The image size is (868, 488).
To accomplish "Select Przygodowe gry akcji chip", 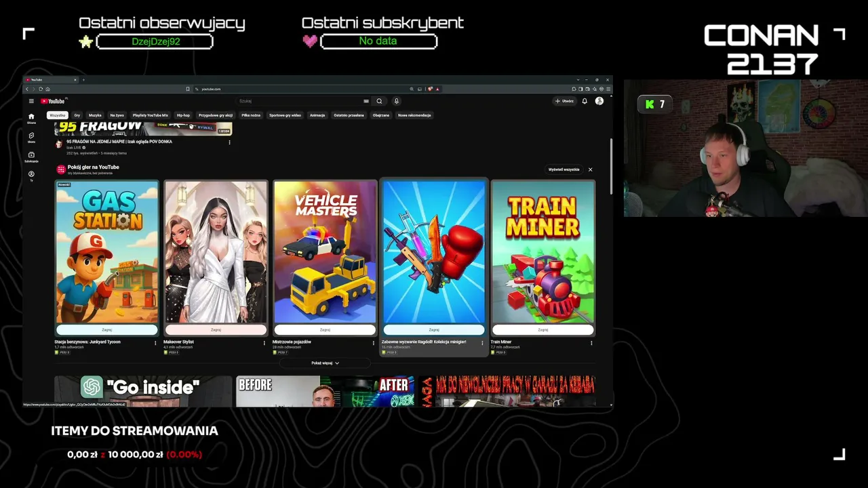I will point(216,115).
